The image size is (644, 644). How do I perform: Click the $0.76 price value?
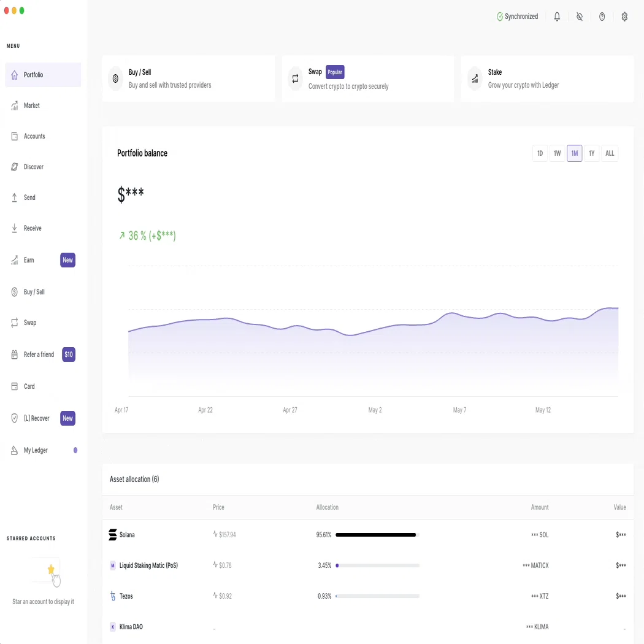point(225,565)
